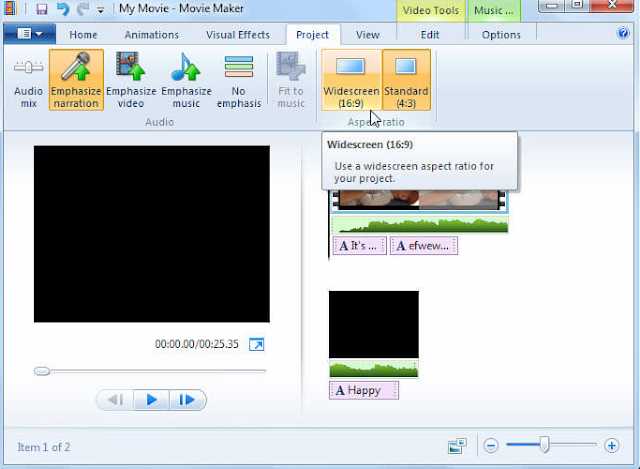The image size is (640, 469).
Task: View preview in full screen
Action: (256, 344)
